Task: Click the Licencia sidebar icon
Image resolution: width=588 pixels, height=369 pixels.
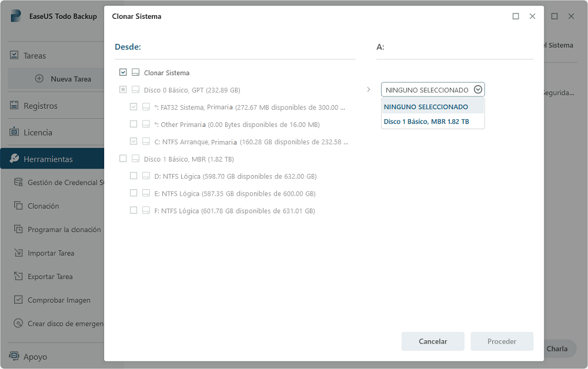Action: (x=14, y=132)
